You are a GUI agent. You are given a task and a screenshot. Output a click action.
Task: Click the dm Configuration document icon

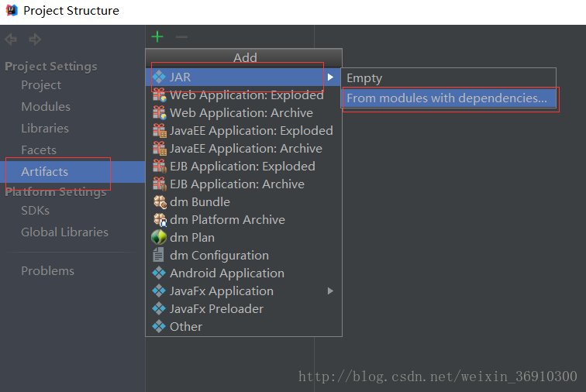[158, 255]
